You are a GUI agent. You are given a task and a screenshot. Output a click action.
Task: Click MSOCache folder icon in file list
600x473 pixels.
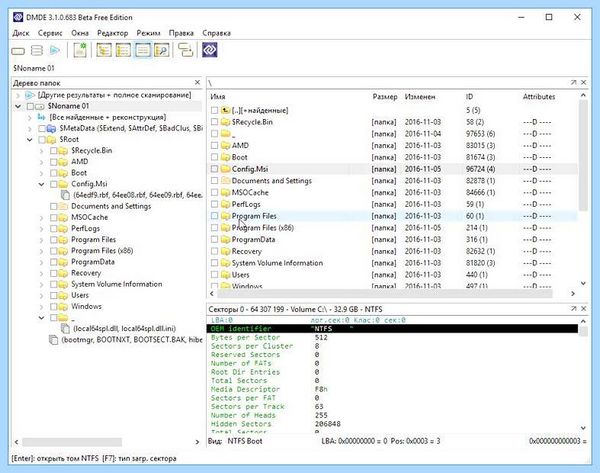coord(226,192)
